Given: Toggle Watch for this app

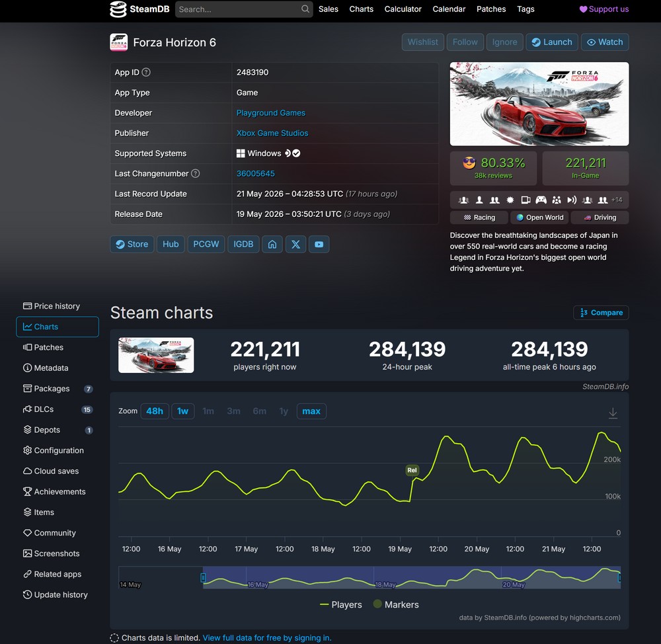Looking at the screenshot, I should (605, 42).
